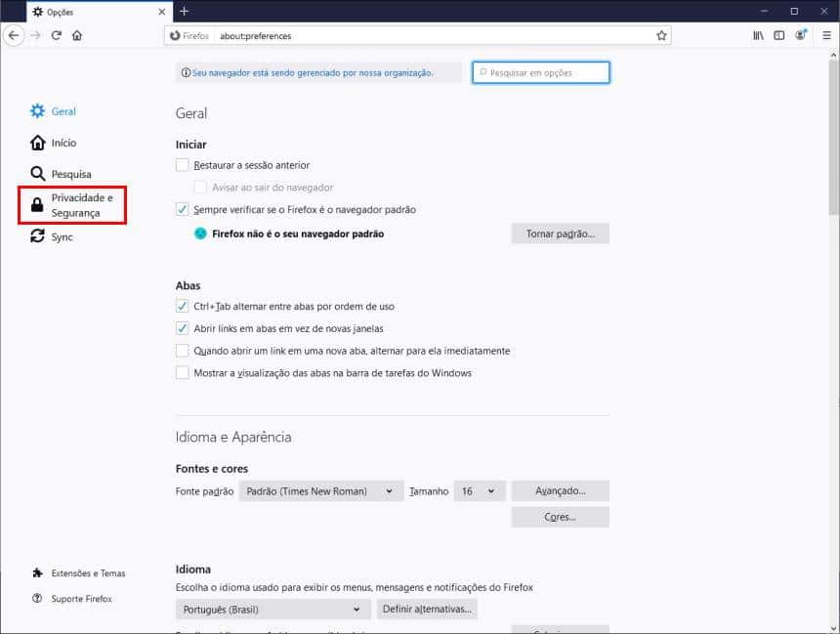840x634 pixels.
Task: Click the page vertical scrollbar thumb
Action: [833, 137]
